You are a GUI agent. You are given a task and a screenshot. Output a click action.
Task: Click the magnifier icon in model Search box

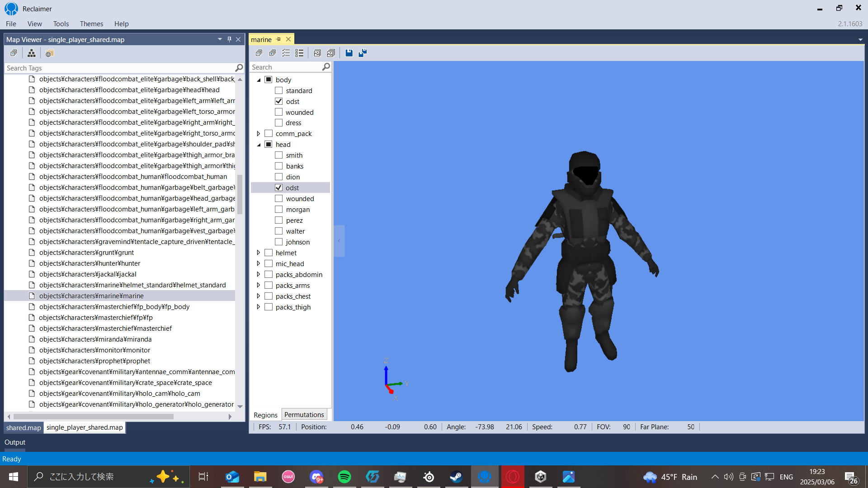coord(326,67)
